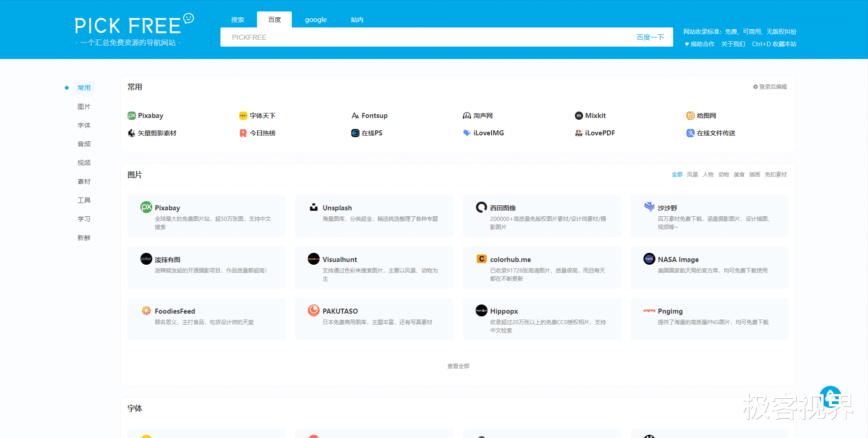
Task: Open Pixabay from the 常用 section
Action: [x=132, y=115]
